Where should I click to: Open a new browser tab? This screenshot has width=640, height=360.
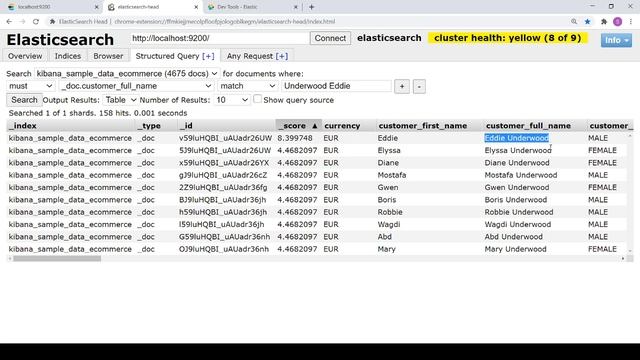(x=311, y=7)
